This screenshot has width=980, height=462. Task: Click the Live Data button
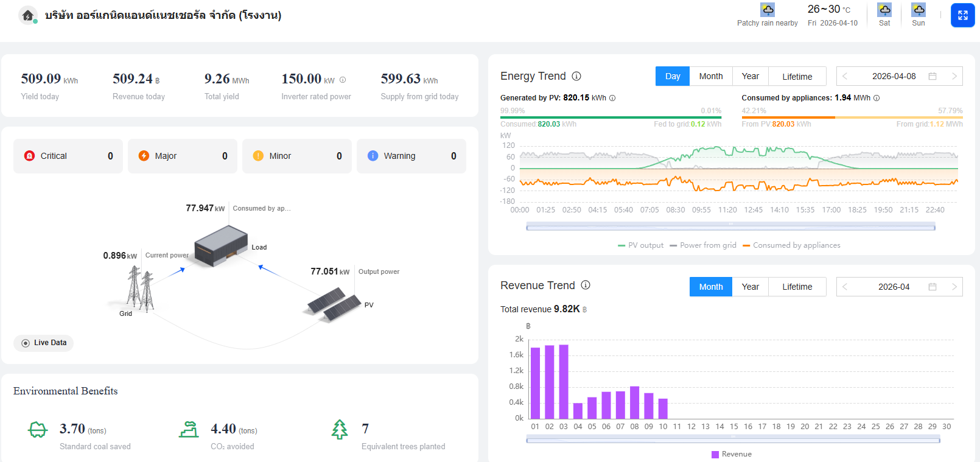coord(44,343)
